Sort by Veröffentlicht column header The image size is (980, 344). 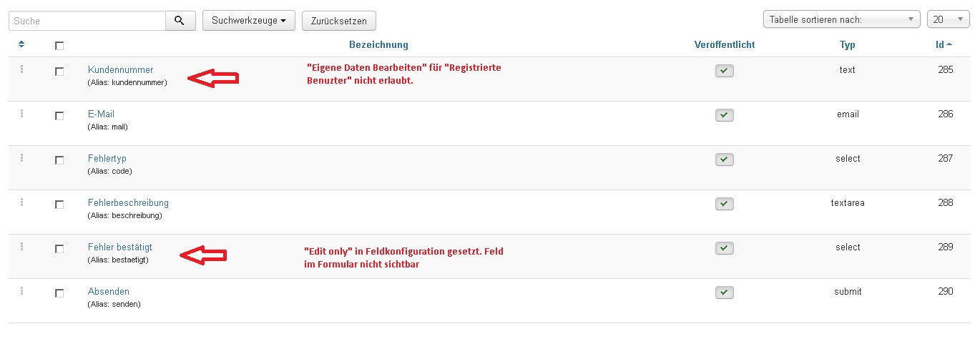(x=724, y=44)
